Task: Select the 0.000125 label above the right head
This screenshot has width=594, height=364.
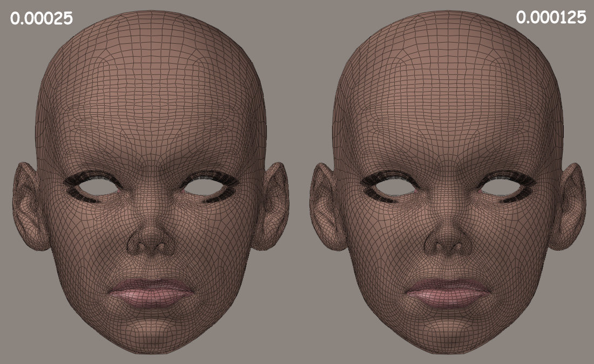Action: click(x=551, y=17)
